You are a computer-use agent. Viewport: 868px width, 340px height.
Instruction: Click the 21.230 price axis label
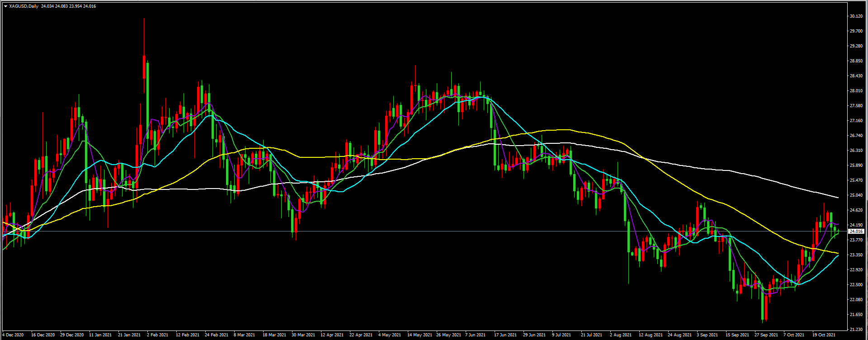(855, 330)
